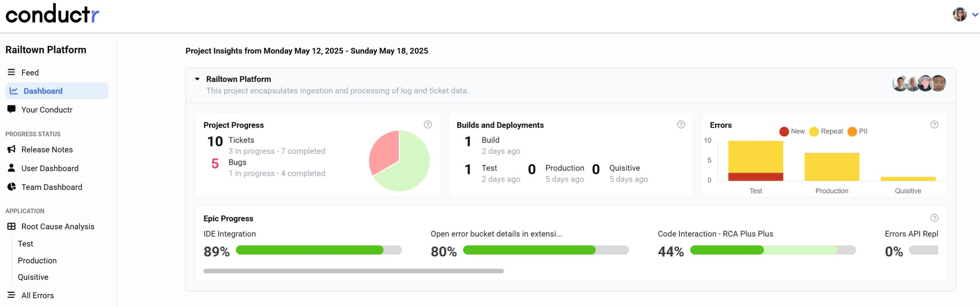The height and width of the screenshot is (307, 980).
Task: Open Project Progress help question mark
Action: 428,125
